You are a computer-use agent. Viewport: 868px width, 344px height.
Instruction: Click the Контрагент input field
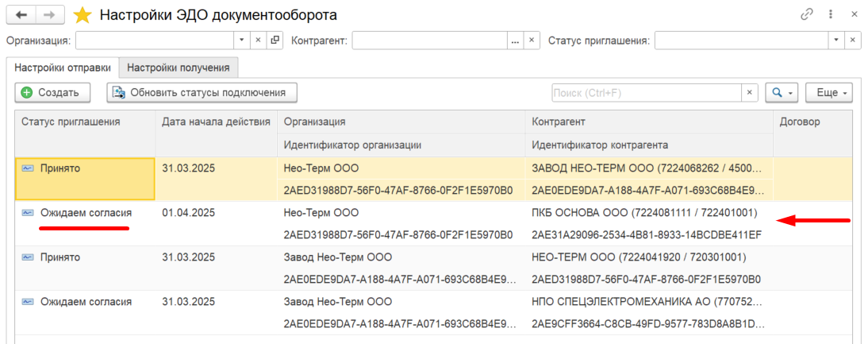(429, 41)
